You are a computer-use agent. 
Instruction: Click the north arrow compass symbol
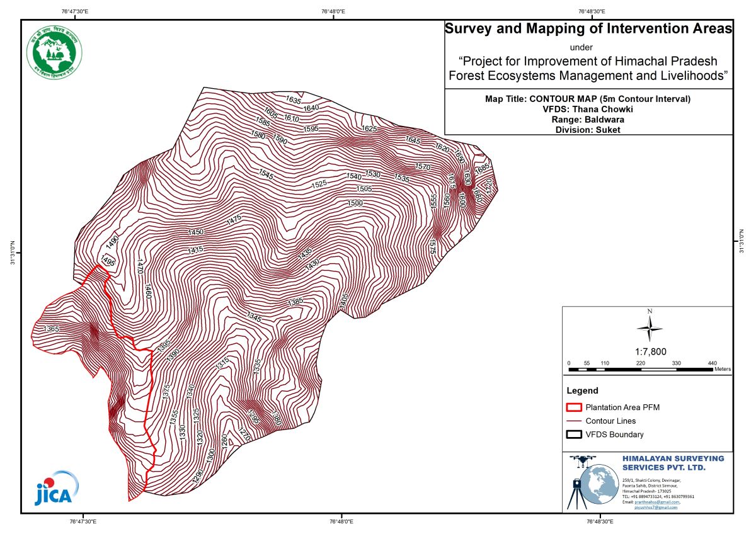649,326
